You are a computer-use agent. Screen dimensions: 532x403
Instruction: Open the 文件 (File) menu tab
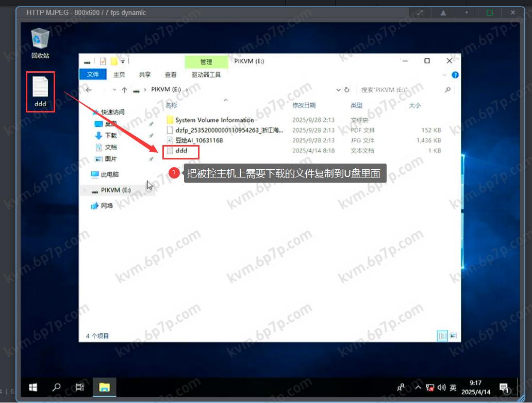pyautogui.click(x=93, y=75)
